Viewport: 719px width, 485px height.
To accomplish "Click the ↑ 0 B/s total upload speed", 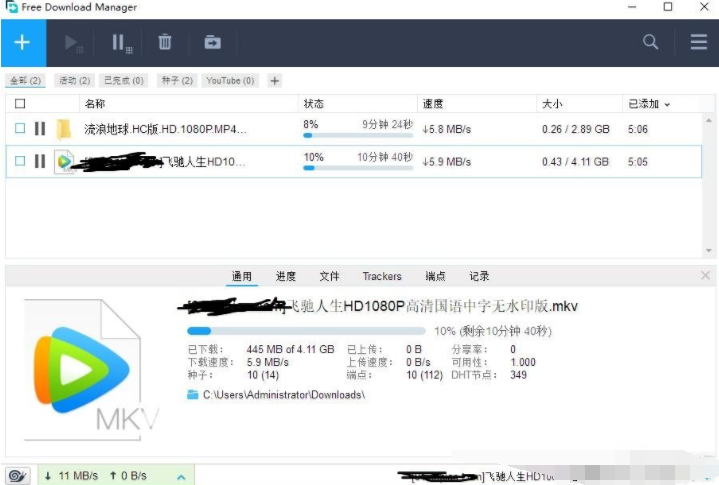I will click(128, 476).
